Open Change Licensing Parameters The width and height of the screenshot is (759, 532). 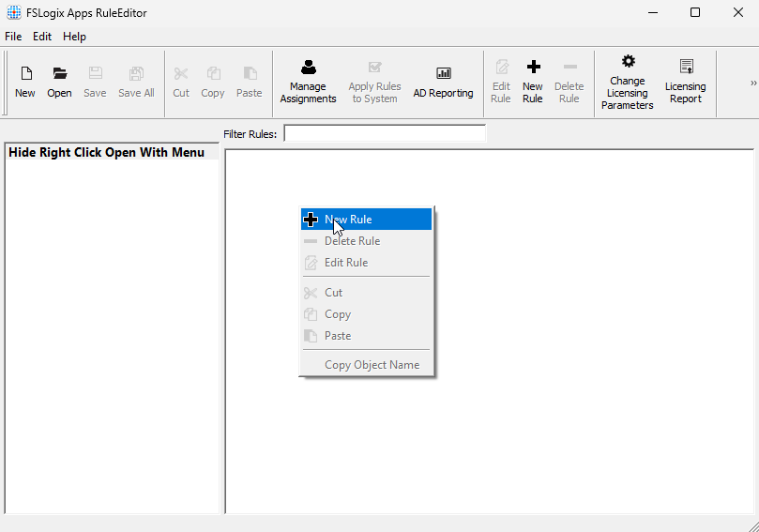pos(628,82)
